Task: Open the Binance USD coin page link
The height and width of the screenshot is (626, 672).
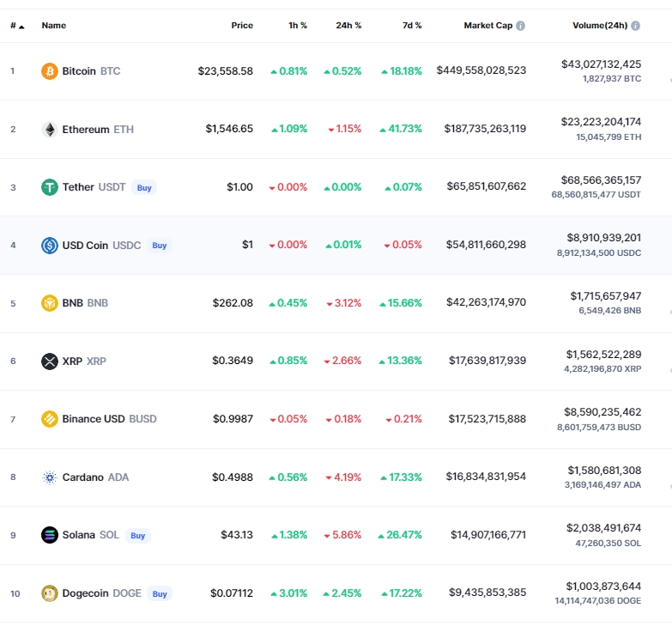Action: (x=94, y=419)
